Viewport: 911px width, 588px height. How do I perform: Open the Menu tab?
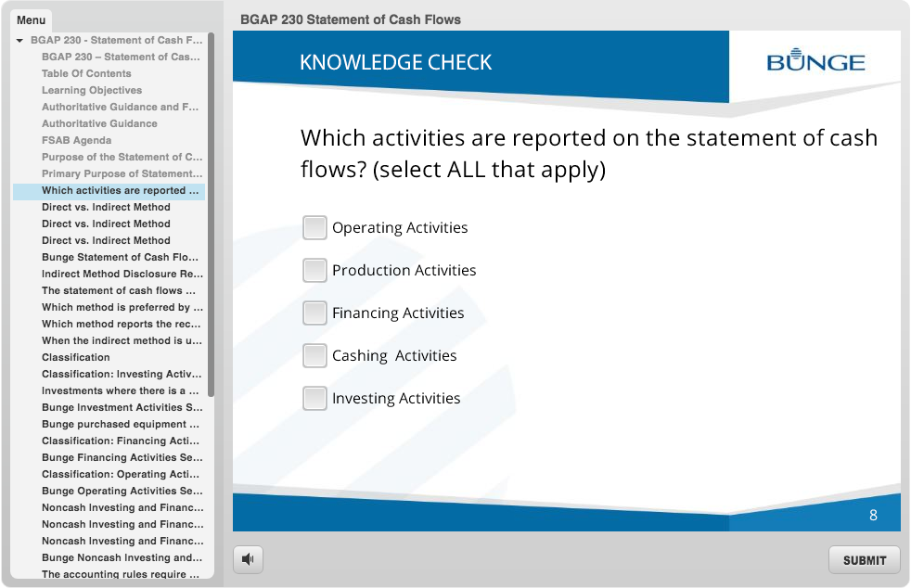(x=31, y=20)
